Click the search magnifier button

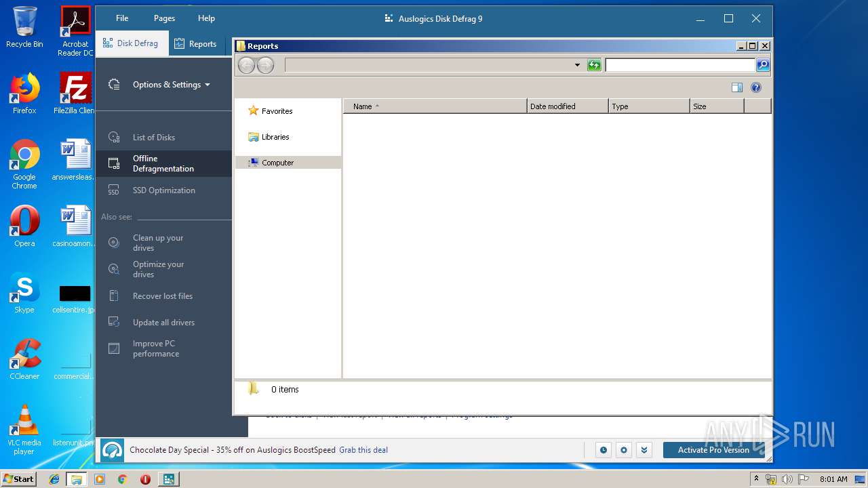point(763,65)
